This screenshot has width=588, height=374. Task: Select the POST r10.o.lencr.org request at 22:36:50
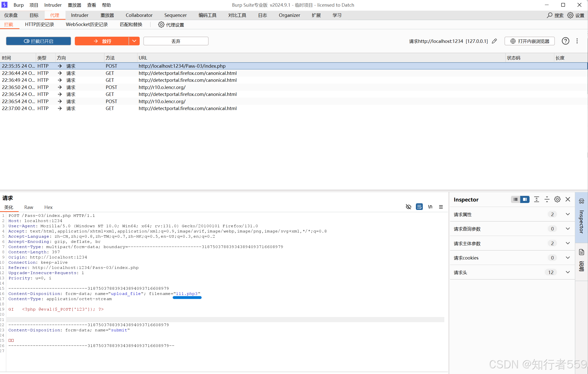pos(162,87)
